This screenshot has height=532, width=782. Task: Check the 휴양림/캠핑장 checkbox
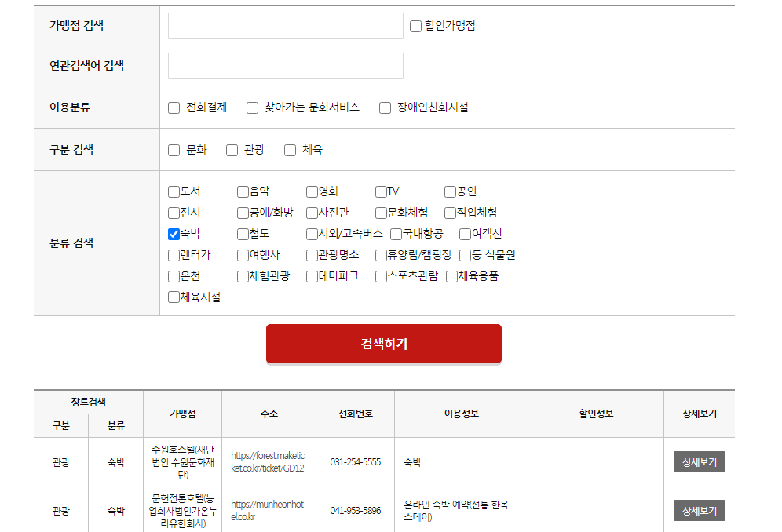(x=381, y=255)
